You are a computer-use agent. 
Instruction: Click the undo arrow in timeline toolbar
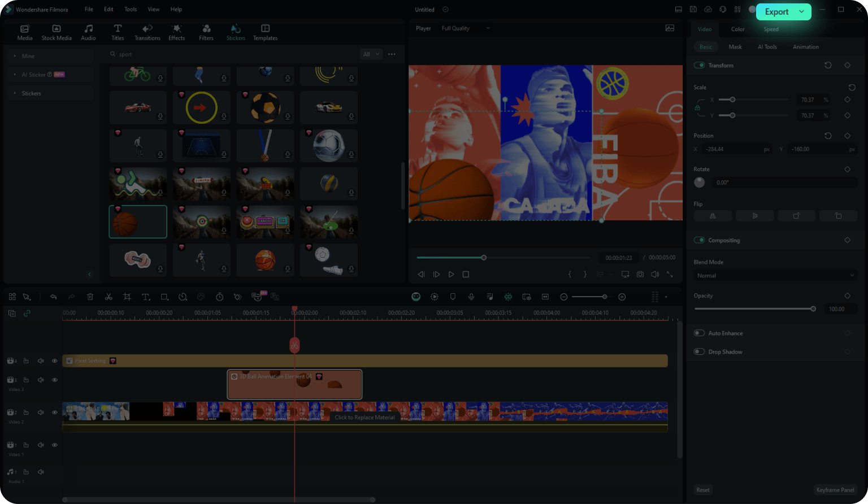coord(53,297)
